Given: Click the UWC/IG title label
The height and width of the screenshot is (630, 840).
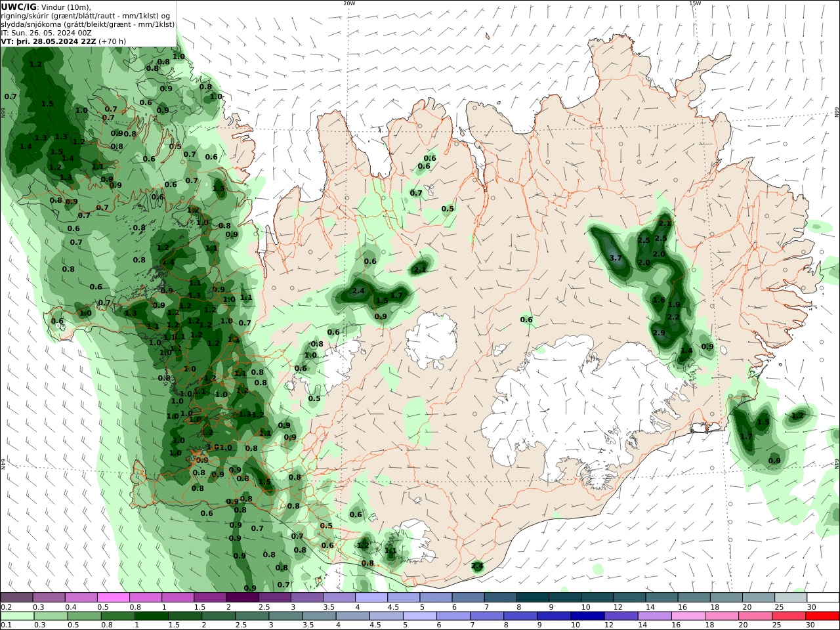Looking at the screenshot, I should pyautogui.click(x=18, y=7).
